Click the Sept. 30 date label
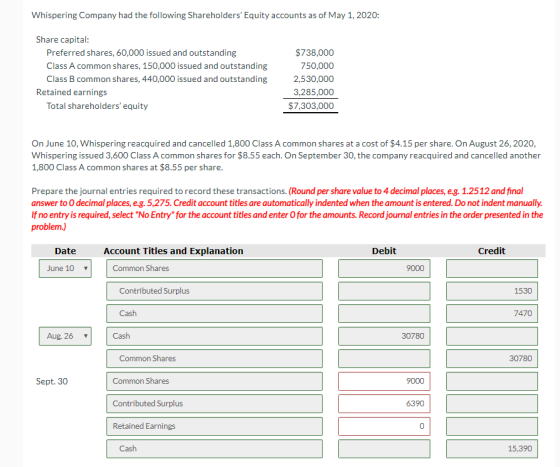Image resolution: width=560 pixels, height=467 pixels. pyautogui.click(x=52, y=381)
